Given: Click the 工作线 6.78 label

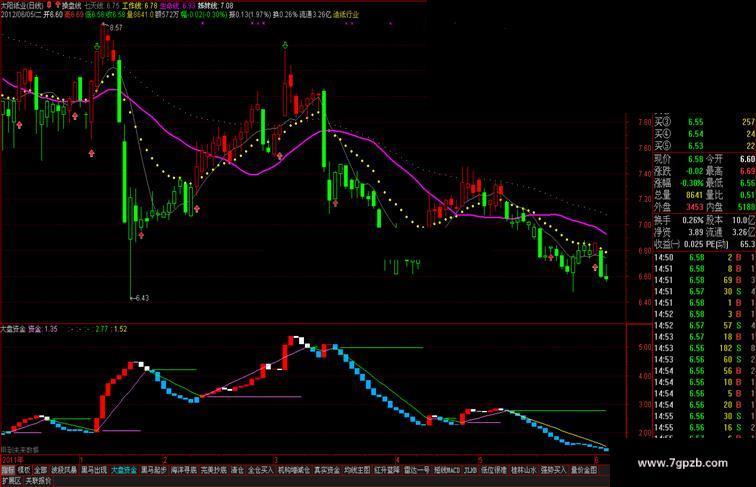Looking at the screenshot, I should click(140, 6).
